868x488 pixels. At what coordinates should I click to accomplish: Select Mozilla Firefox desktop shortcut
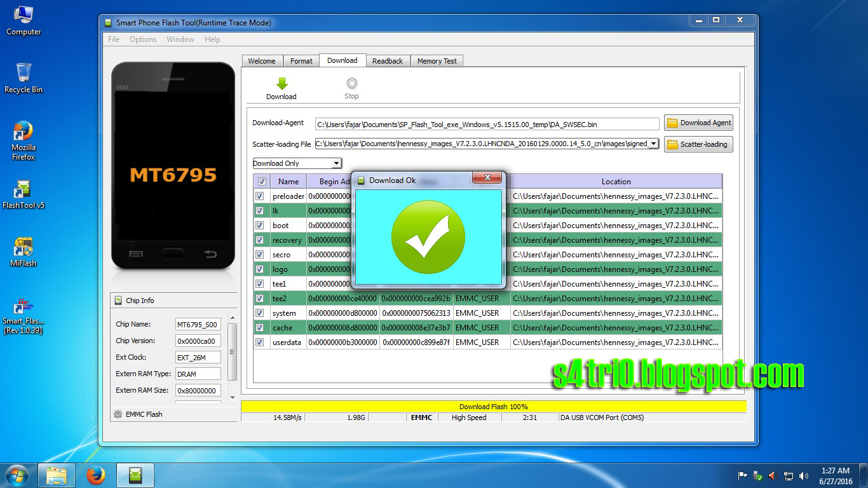pos(24,140)
